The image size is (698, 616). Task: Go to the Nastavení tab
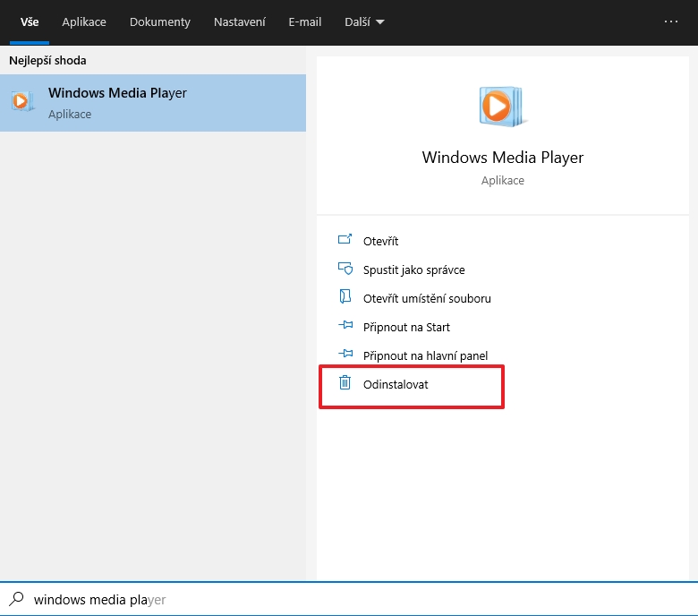click(240, 21)
